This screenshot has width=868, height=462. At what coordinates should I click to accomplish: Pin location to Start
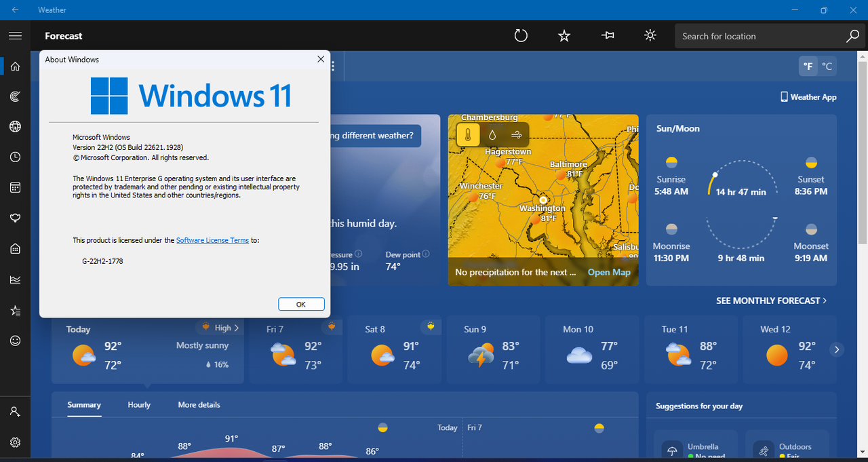608,36
